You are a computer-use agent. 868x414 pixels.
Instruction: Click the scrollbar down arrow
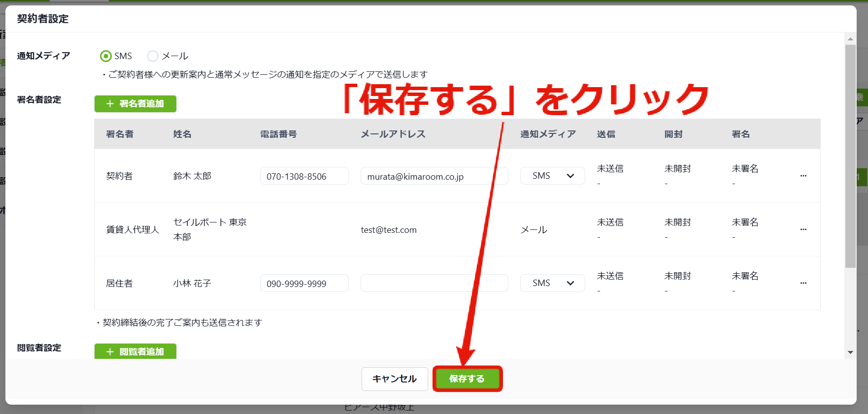850,352
